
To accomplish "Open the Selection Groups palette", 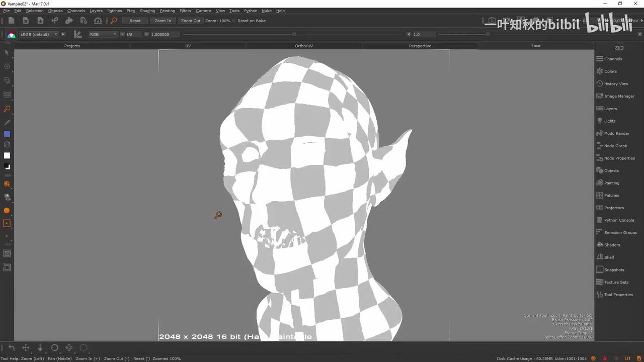I will [617, 233].
